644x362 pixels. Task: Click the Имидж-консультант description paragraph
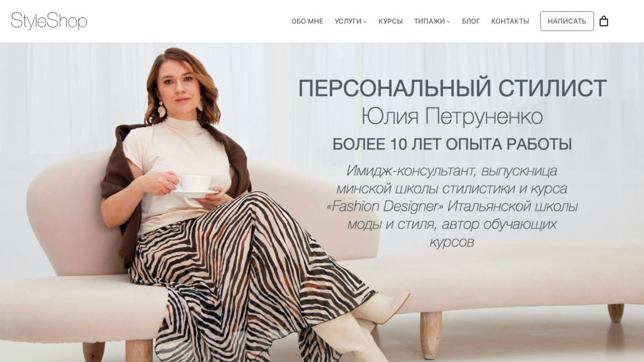point(452,206)
